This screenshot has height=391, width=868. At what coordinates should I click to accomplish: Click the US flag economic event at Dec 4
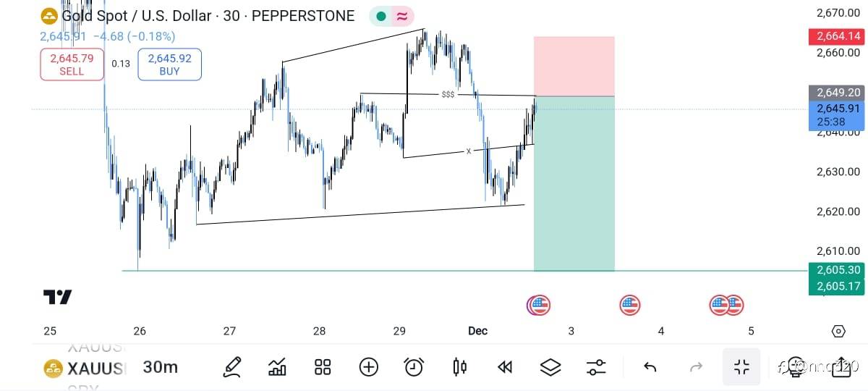[x=630, y=306]
